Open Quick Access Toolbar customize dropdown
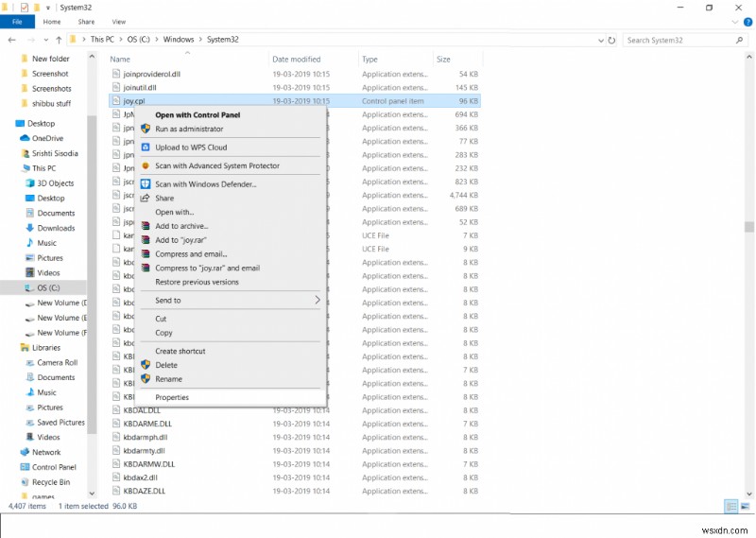756x538 pixels. point(48,8)
